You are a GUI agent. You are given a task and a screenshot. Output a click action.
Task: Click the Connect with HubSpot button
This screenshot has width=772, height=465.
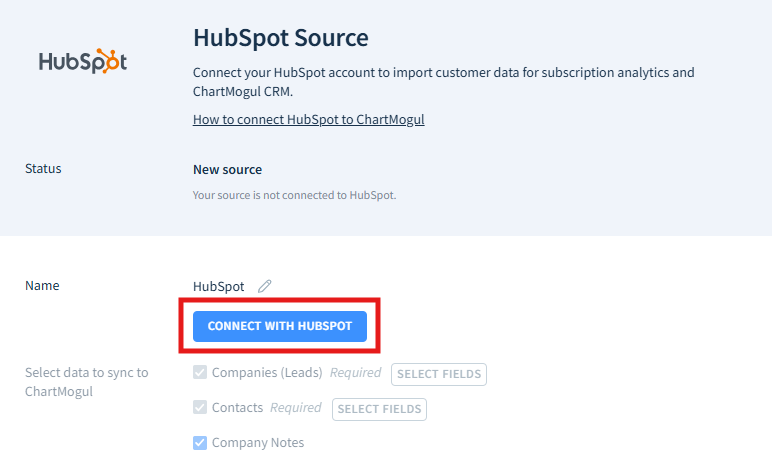click(280, 326)
